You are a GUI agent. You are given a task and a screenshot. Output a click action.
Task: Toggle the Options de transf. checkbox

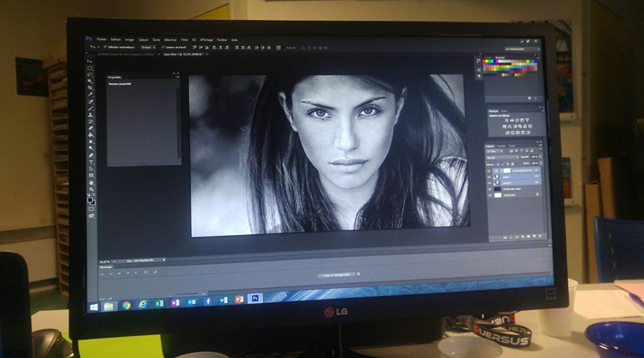pyautogui.click(x=163, y=48)
